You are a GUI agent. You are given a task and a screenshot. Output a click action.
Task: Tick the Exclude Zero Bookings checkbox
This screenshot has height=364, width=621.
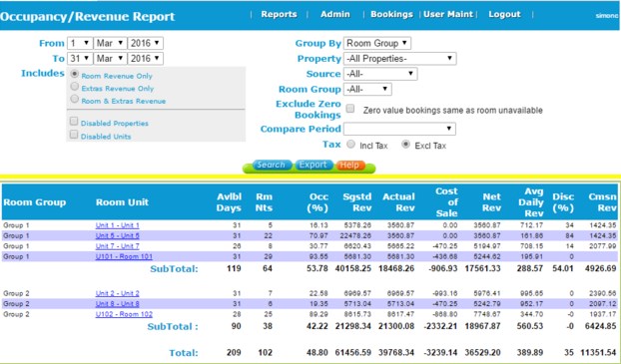(x=350, y=109)
